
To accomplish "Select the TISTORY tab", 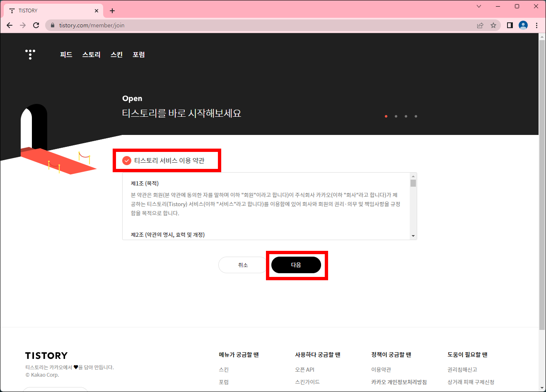I will [x=53, y=11].
